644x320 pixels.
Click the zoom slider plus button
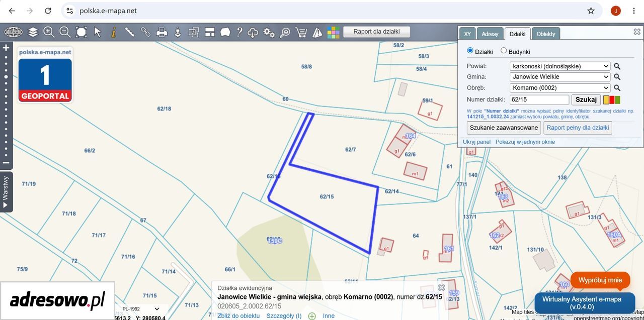(x=6, y=48)
